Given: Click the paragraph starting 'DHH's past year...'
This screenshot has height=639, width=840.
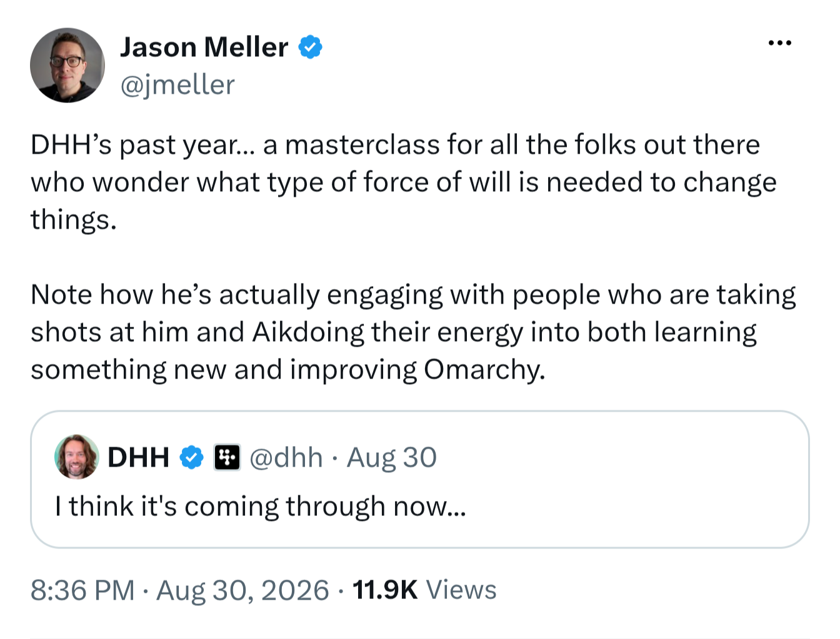Looking at the screenshot, I should coord(404,182).
